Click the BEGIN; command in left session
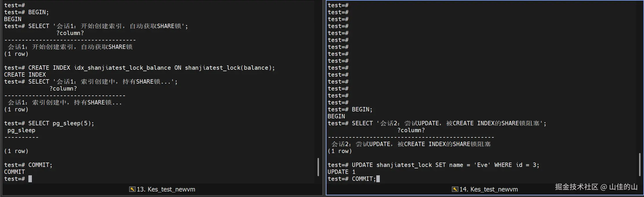Screen dimensions: 644x197 coord(38,12)
